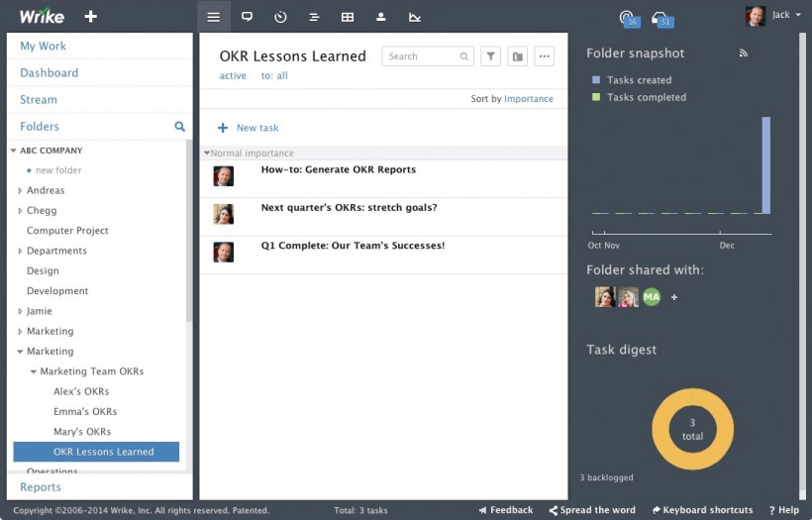Switch to Table view icon
This screenshot has height=520, width=812.
pyautogui.click(x=348, y=17)
